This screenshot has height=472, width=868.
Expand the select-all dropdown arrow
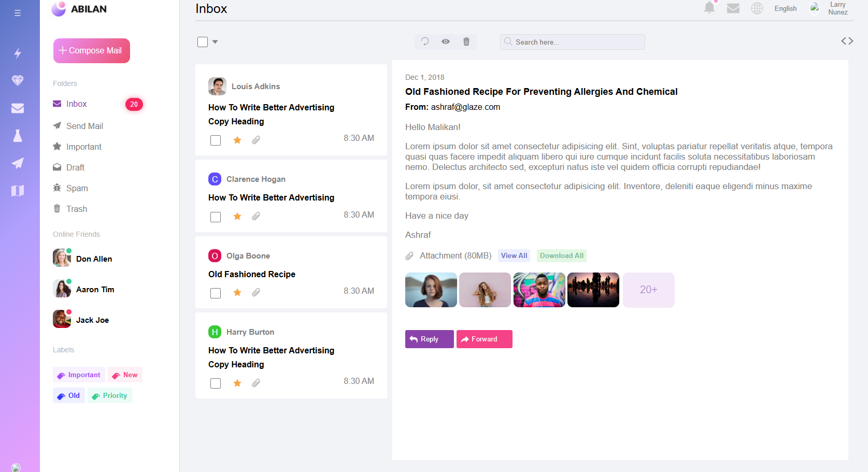215,42
